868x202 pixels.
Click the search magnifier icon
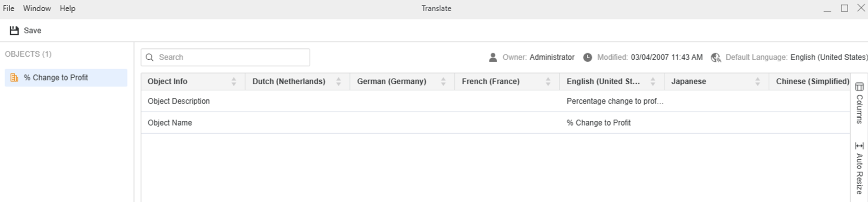tap(150, 57)
